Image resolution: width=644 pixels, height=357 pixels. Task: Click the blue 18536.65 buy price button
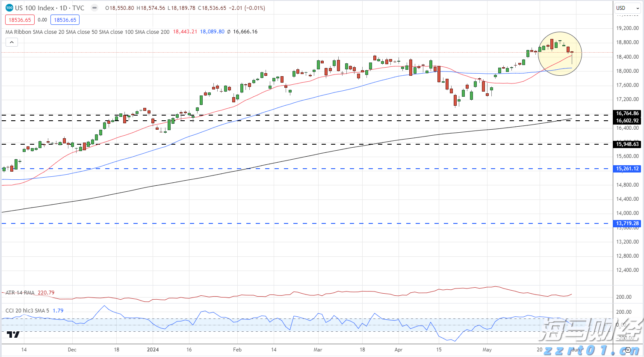click(65, 20)
